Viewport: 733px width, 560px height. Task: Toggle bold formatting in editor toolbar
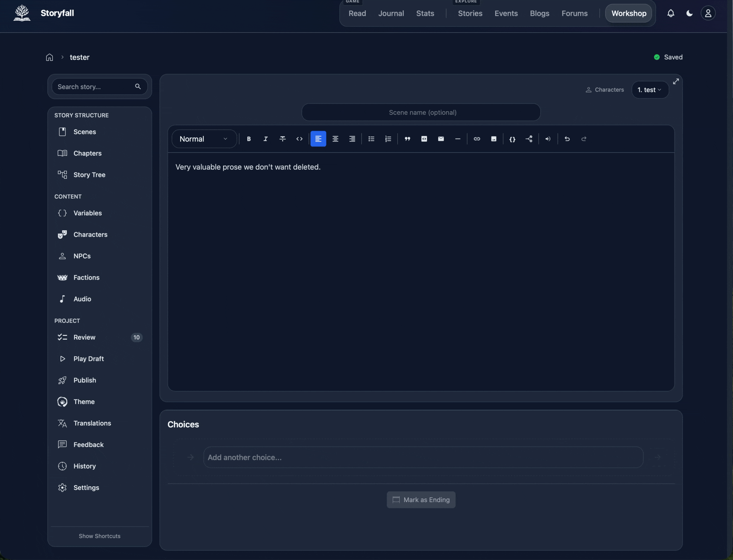(x=249, y=139)
